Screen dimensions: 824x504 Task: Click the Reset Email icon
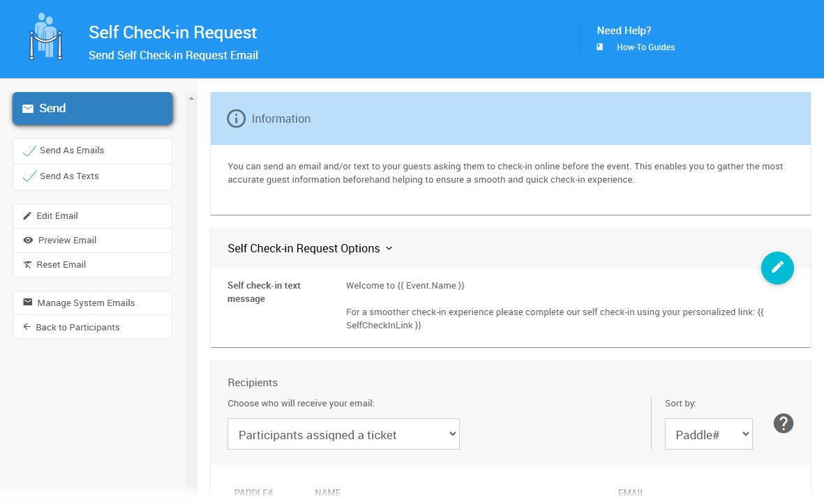(28, 265)
